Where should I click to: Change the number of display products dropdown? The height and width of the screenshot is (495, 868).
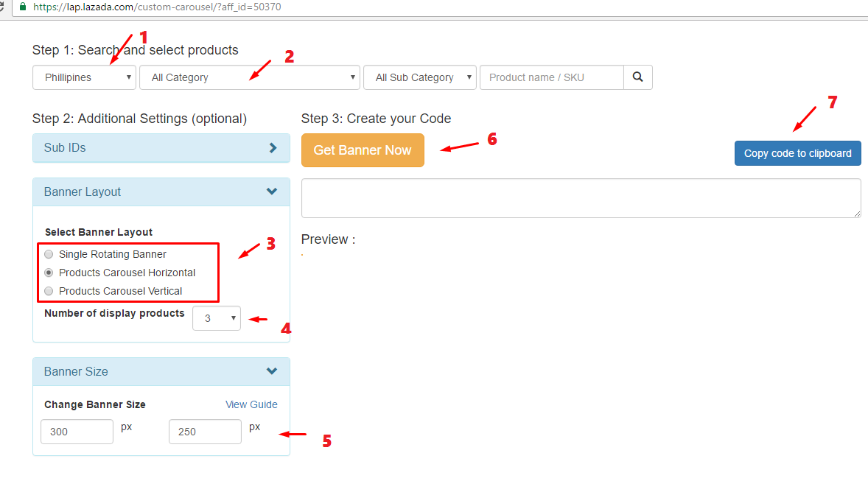(x=216, y=317)
